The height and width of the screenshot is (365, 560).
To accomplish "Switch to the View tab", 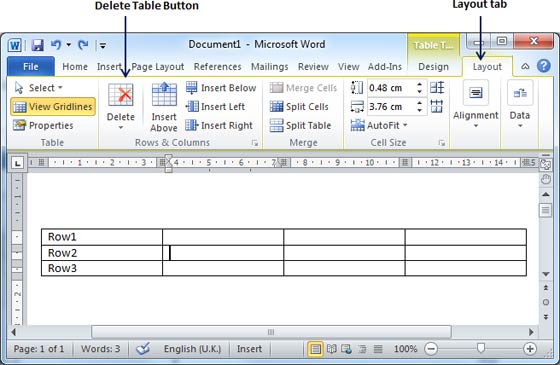I will [x=349, y=66].
